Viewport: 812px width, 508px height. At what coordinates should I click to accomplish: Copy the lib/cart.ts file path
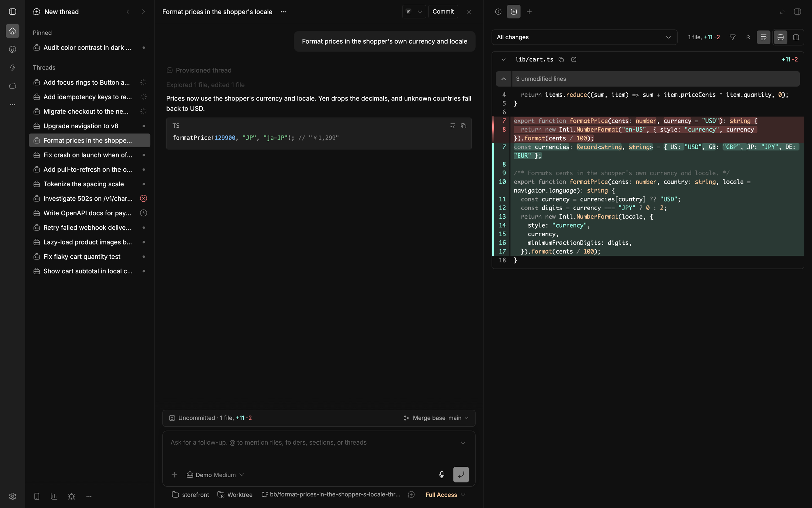561,60
